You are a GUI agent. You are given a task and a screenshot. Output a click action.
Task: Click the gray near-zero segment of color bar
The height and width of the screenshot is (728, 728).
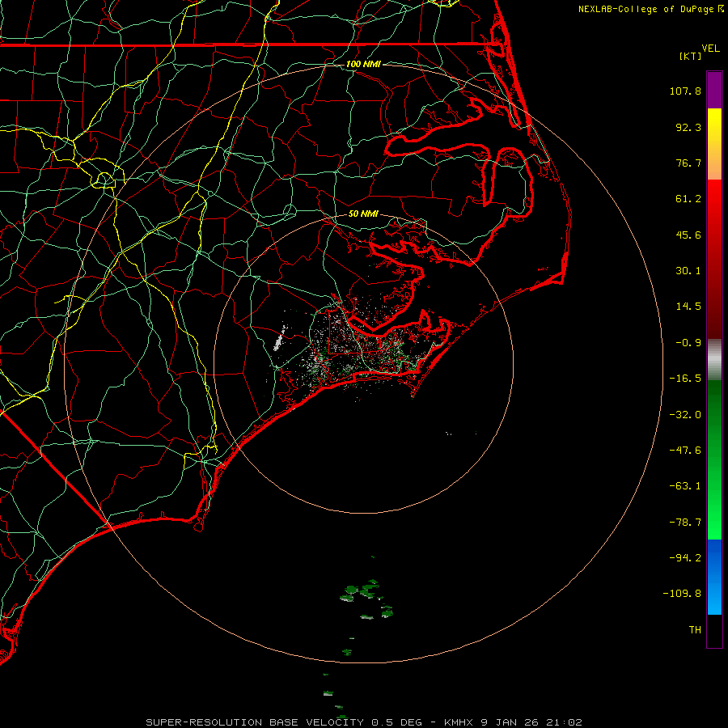(x=714, y=360)
